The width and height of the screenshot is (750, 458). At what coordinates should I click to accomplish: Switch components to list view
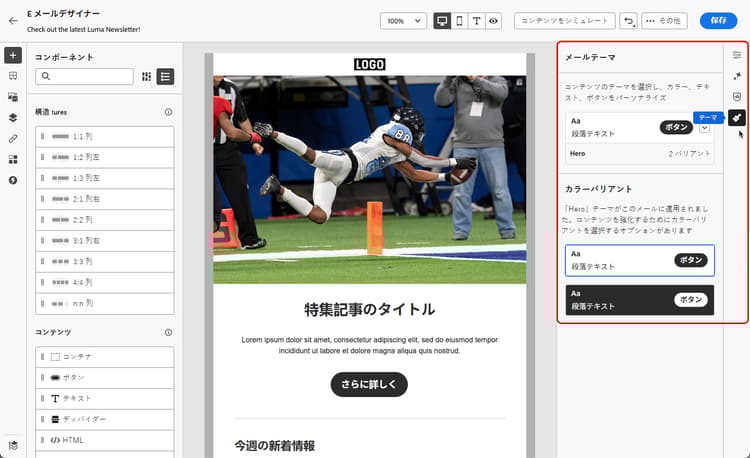click(x=165, y=76)
